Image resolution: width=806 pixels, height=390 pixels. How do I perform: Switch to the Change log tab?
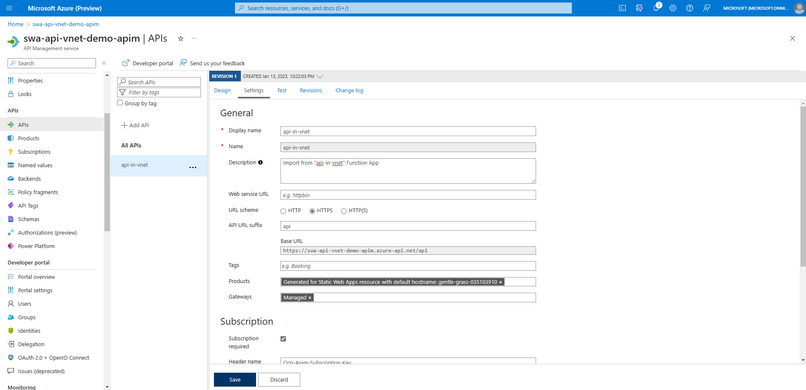(x=350, y=90)
